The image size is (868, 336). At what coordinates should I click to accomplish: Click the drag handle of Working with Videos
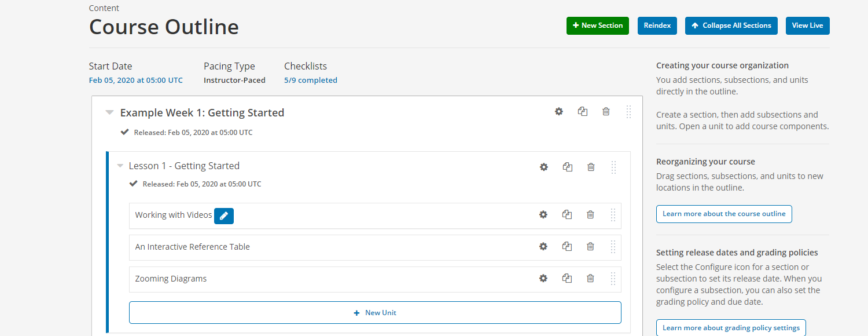613,215
